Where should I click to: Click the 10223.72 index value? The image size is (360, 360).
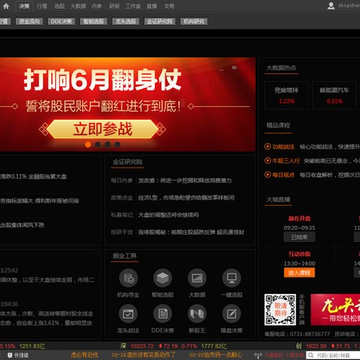coord(142,346)
